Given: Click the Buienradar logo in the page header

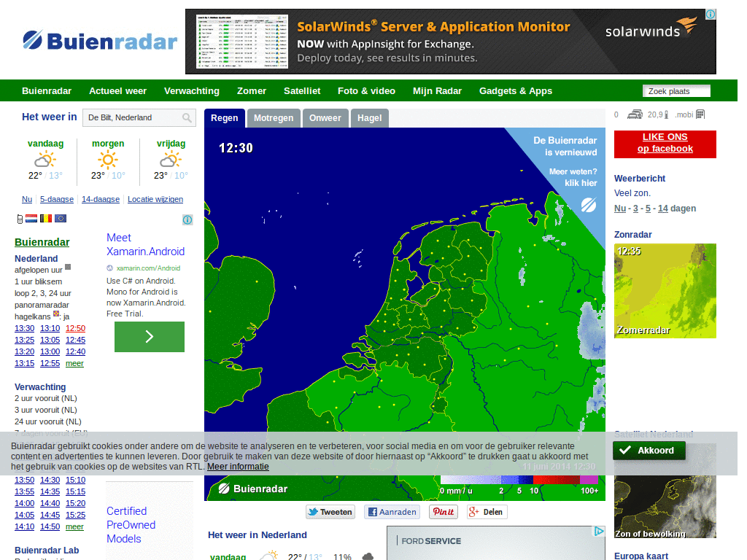Looking at the screenshot, I should coord(99,41).
